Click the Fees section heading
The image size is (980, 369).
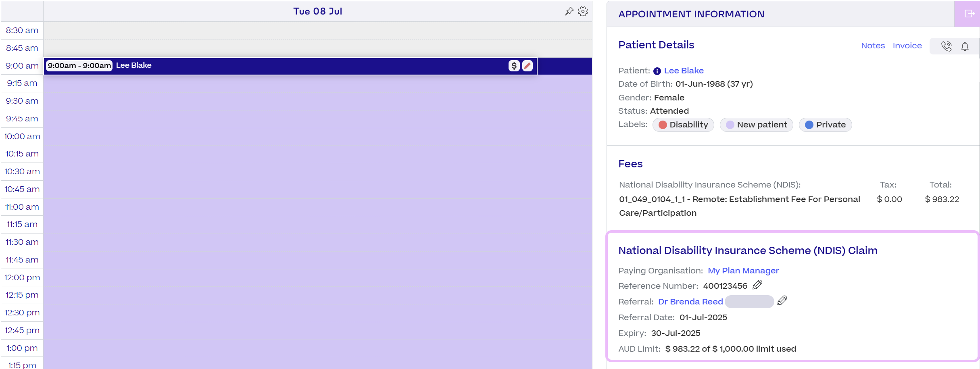[x=630, y=164]
